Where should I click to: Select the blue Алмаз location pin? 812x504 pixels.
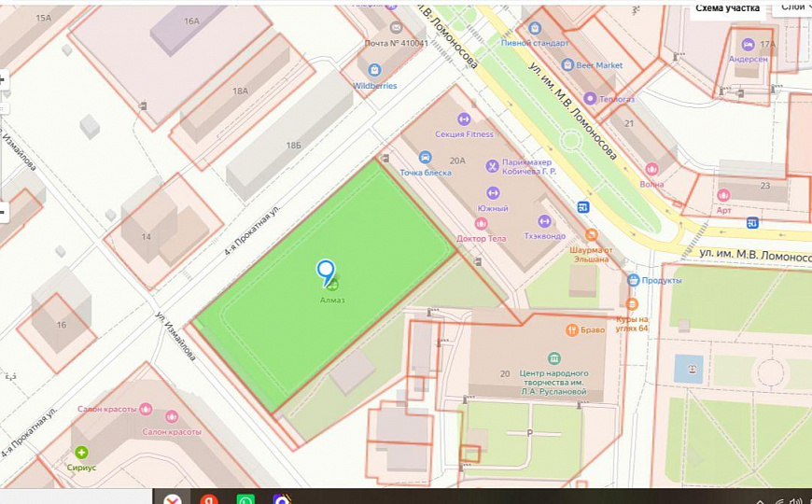pyautogui.click(x=326, y=273)
